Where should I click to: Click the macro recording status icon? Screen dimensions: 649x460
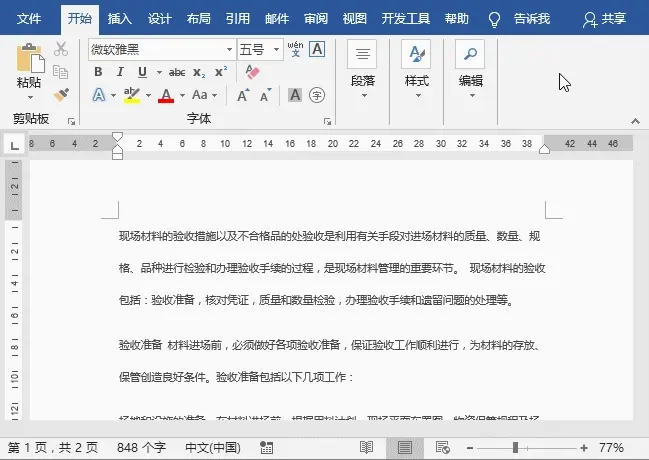coord(266,448)
